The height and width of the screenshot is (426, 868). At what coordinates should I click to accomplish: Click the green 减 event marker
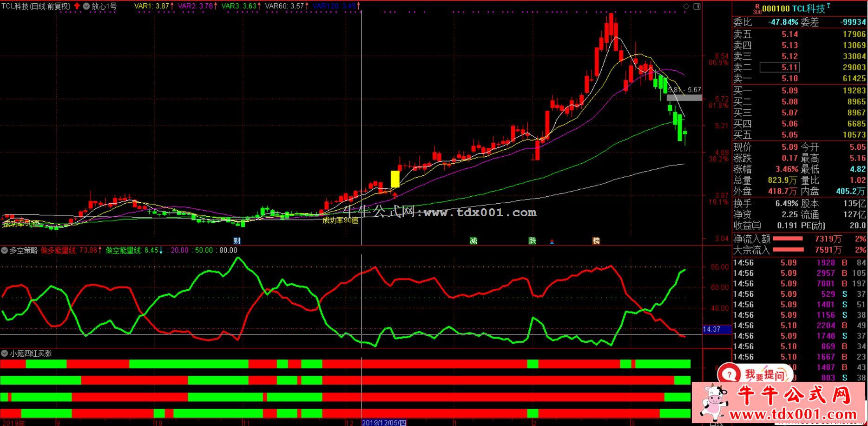(473, 240)
